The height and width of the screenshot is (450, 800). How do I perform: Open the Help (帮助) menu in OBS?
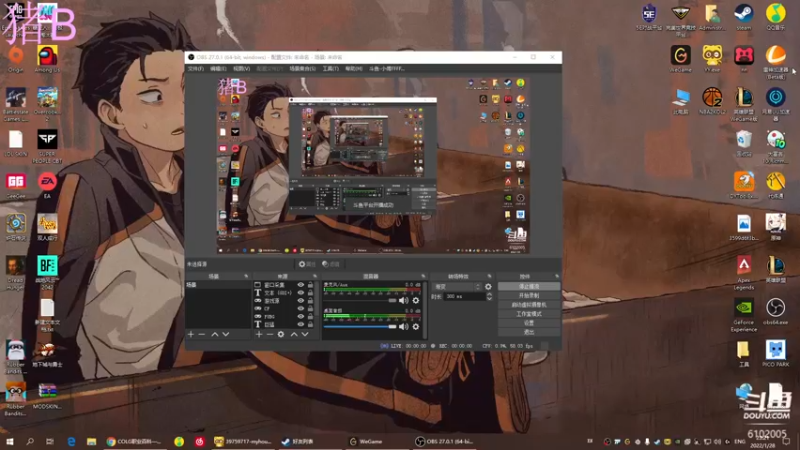coord(354,68)
